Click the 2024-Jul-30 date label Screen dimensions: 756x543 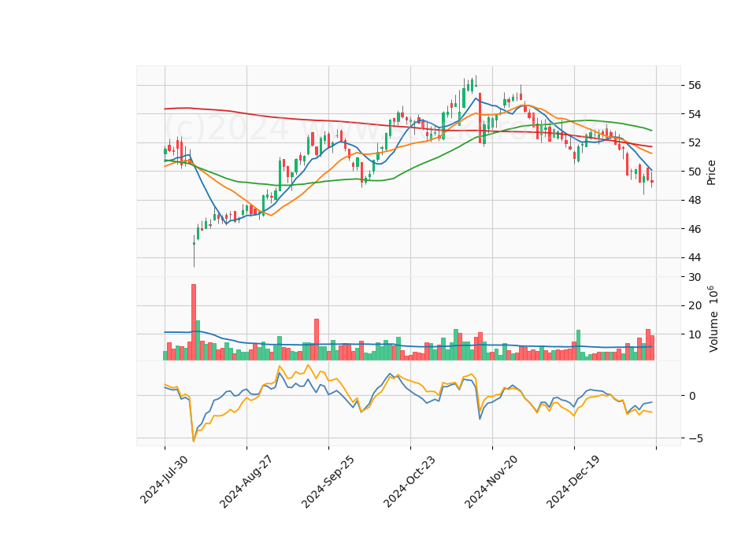pyautogui.click(x=164, y=479)
